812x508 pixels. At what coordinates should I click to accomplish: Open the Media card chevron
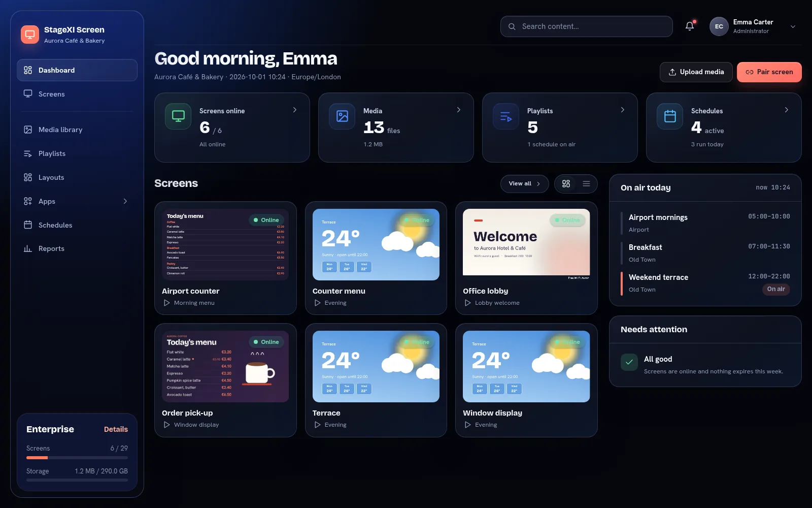459,110
